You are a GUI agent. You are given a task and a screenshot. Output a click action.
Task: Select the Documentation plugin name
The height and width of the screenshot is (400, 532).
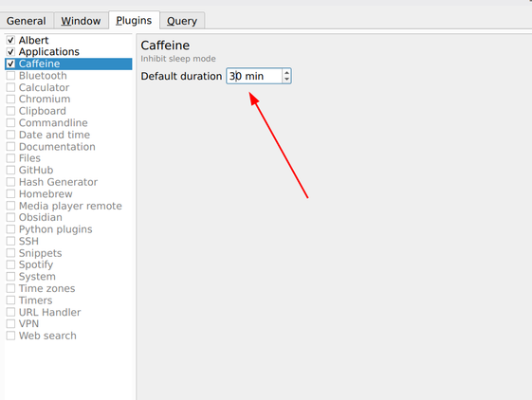pyautogui.click(x=57, y=147)
